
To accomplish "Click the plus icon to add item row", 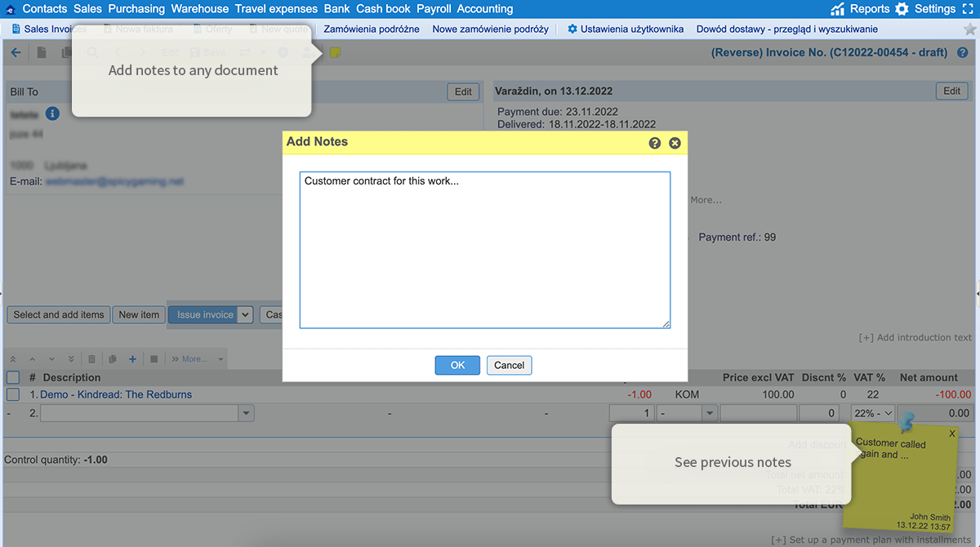I will point(132,358).
